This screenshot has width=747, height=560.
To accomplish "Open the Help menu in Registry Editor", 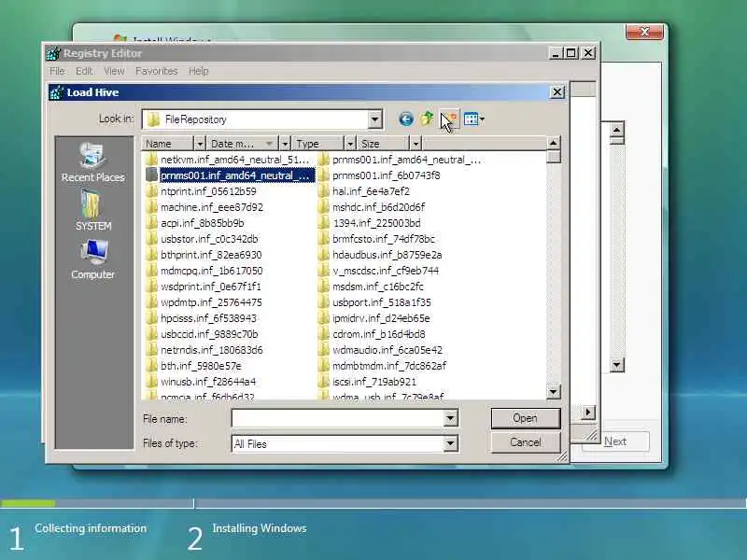I will pyautogui.click(x=198, y=71).
